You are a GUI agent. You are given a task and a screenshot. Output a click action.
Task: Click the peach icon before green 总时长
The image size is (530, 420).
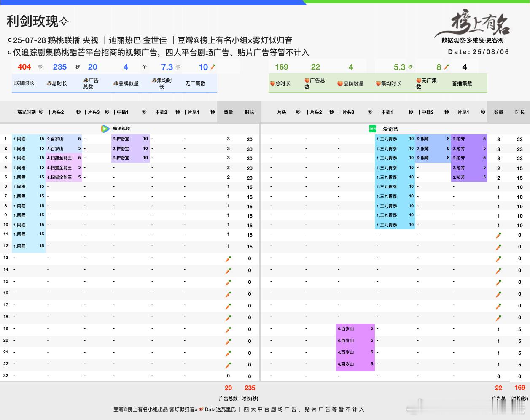272,83
